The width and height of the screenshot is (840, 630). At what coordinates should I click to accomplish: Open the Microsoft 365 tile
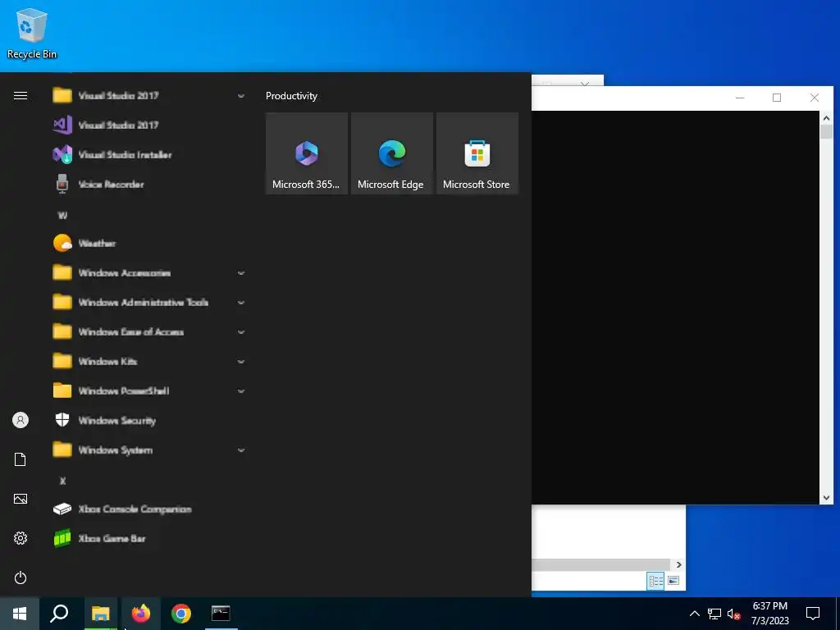pyautogui.click(x=307, y=153)
